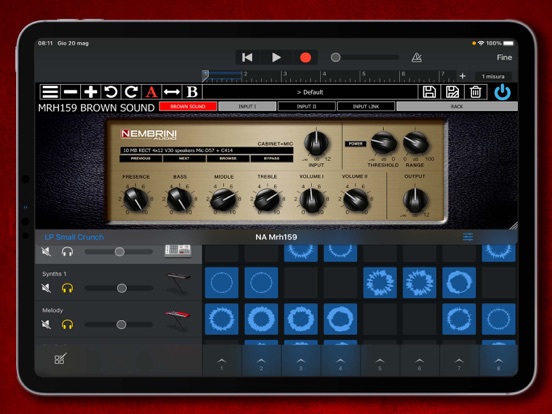Trigger column 2 with its up chevron

[x=261, y=361]
